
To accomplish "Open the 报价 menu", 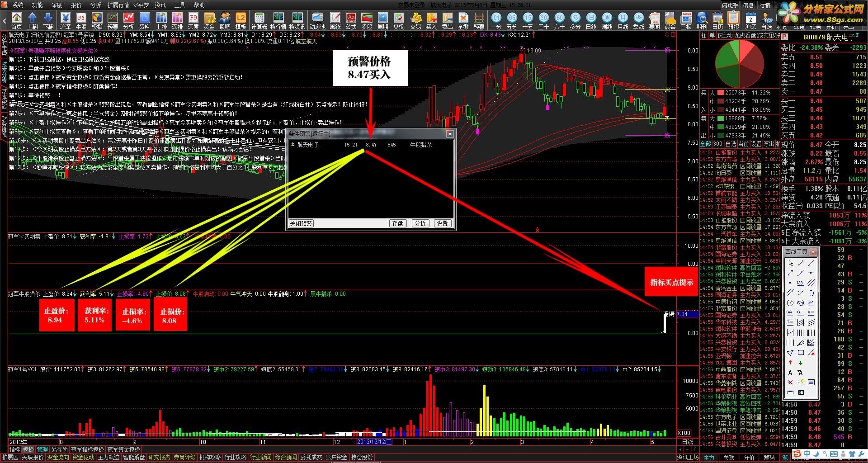I will click(76, 5).
